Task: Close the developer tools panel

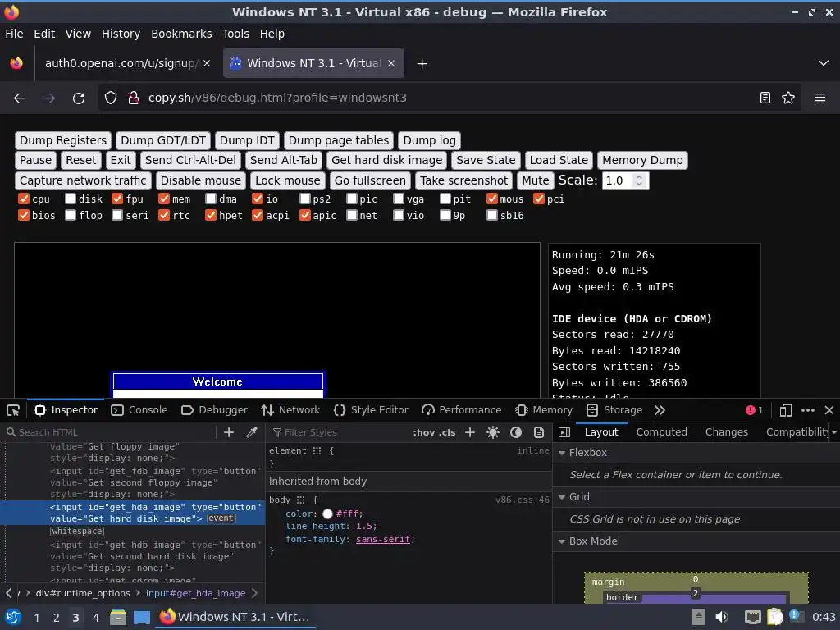Action: coord(829,410)
